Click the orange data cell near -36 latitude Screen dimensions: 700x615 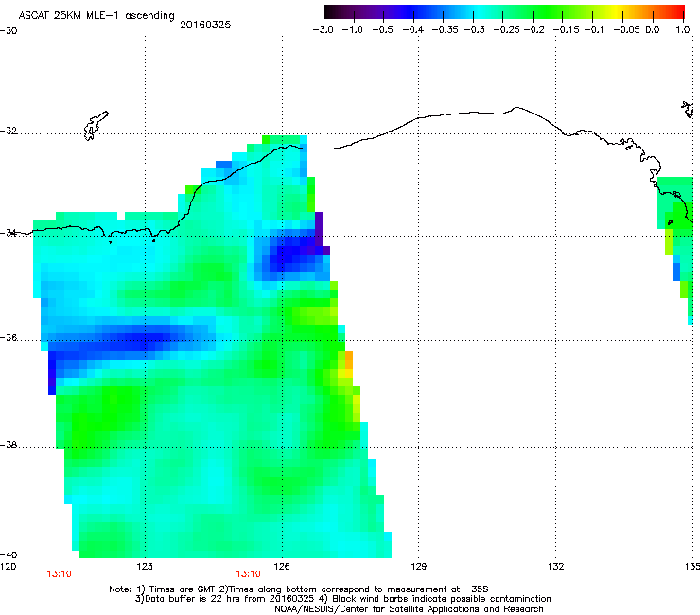click(349, 360)
